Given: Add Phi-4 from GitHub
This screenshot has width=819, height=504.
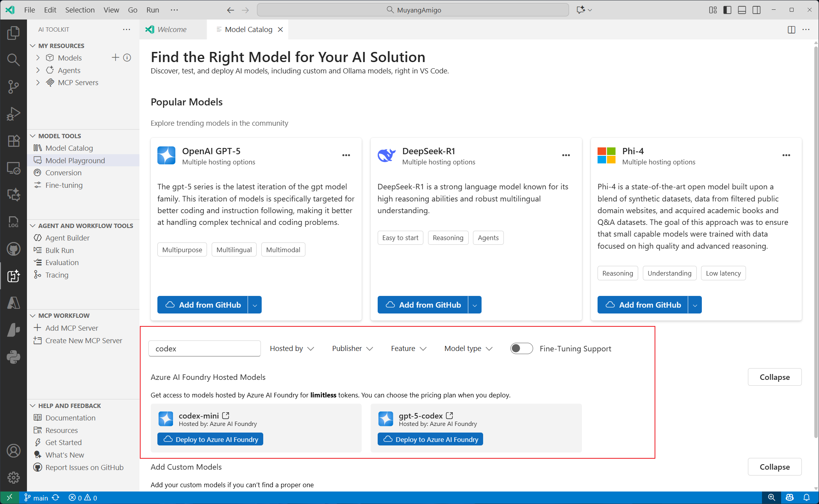Looking at the screenshot, I should [642, 305].
